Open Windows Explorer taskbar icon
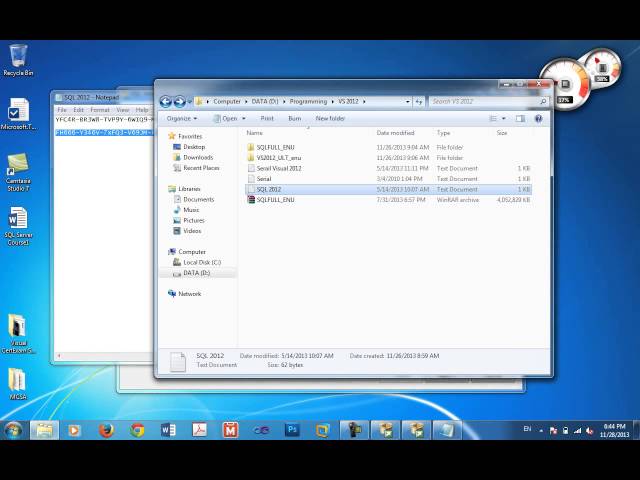Screen dimensions: 640x480 click(x=44, y=430)
